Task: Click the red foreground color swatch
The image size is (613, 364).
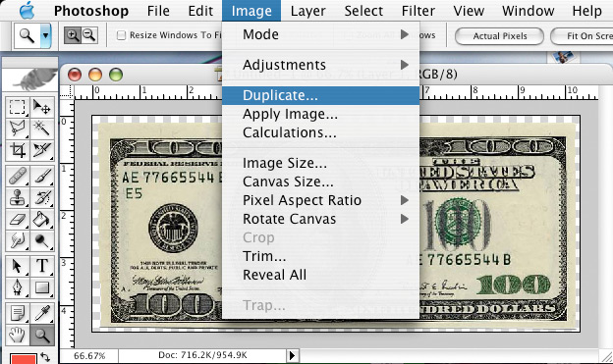Action: 24,358
